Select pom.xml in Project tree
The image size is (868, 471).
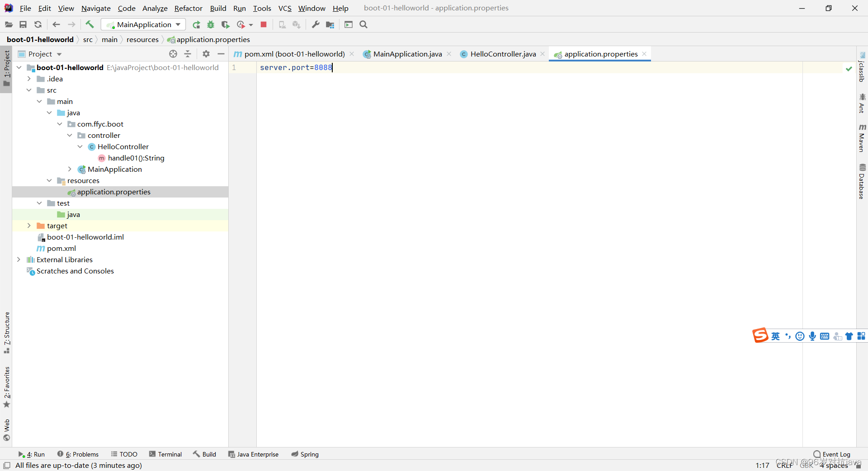pos(61,248)
